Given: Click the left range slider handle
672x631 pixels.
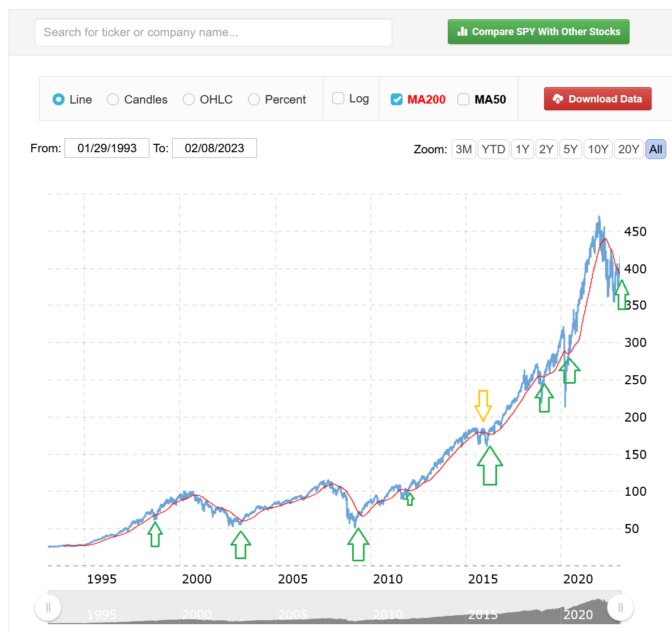Looking at the screenshot, I should pos(48,608).
